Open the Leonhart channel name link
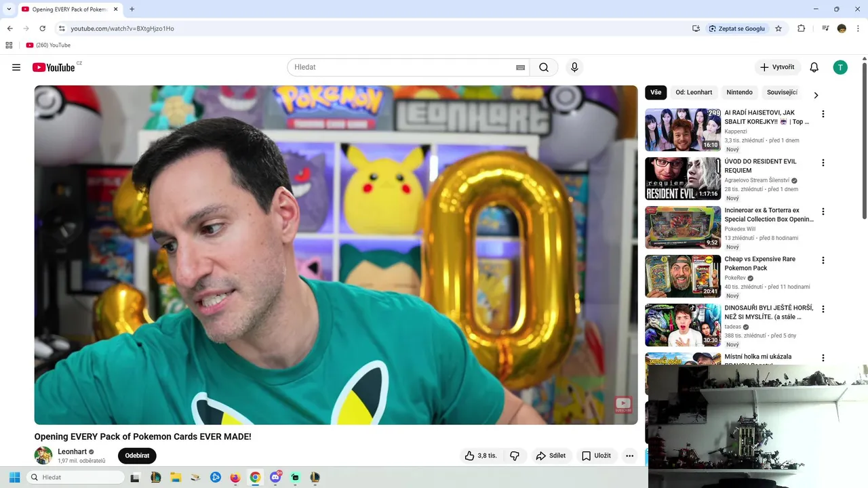This screenshot has width=868, height=488. [x=72, y=451]
